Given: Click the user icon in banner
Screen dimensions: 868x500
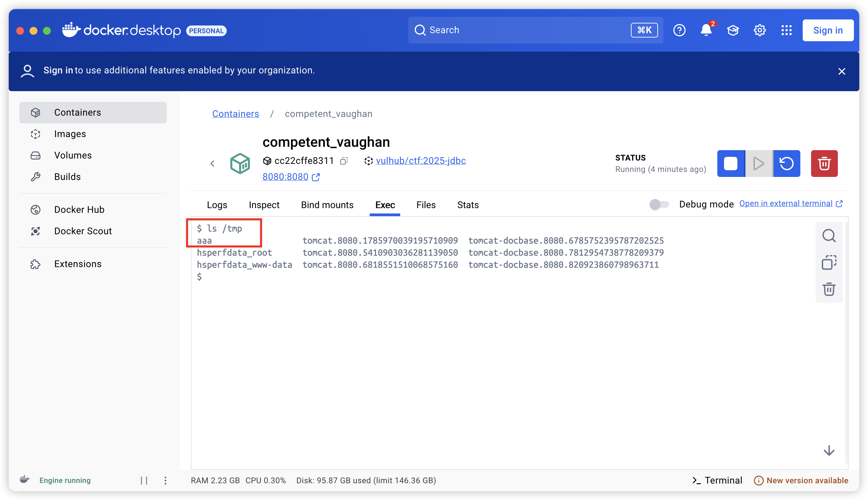Looking at the screenshot, I should click(27, 71).
